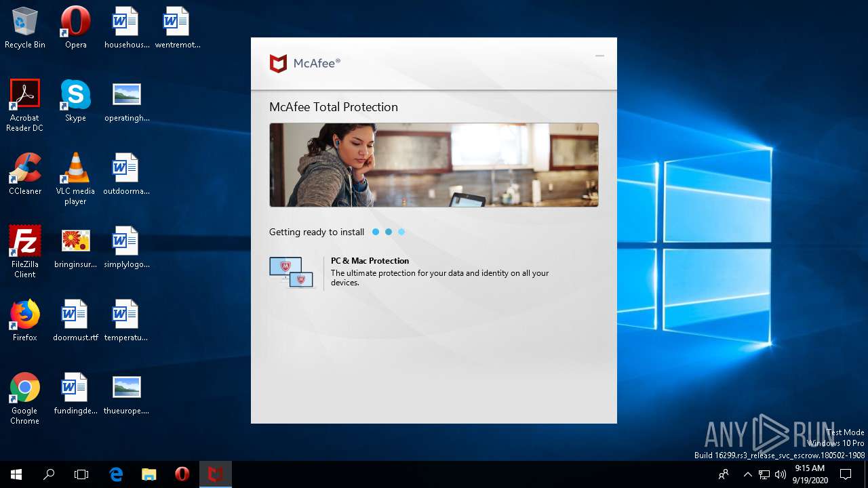Open the Action Center notifications
The height and width of the screenshot is (488, 868).
846,474
